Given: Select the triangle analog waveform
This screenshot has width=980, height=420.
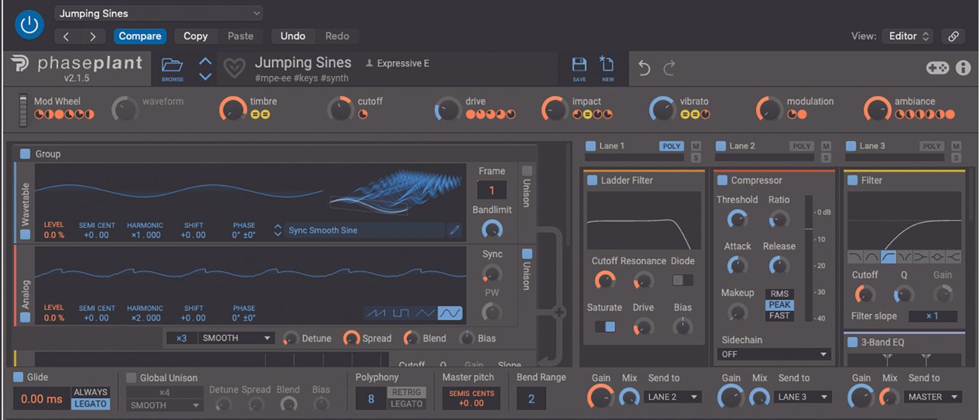Looking at the screenshot, I should tap(426, 313).
